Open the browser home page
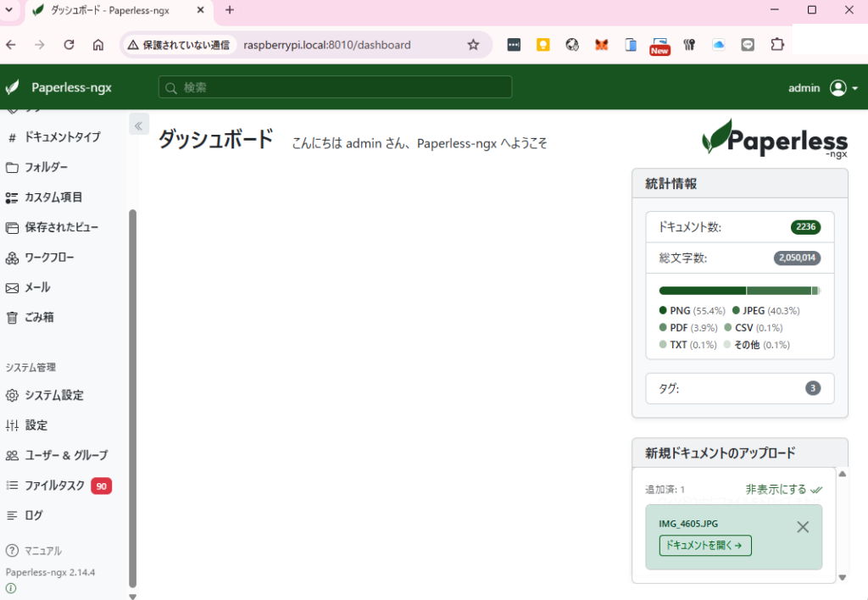Screen dimensions: 868x600 [x=98, y=45]
